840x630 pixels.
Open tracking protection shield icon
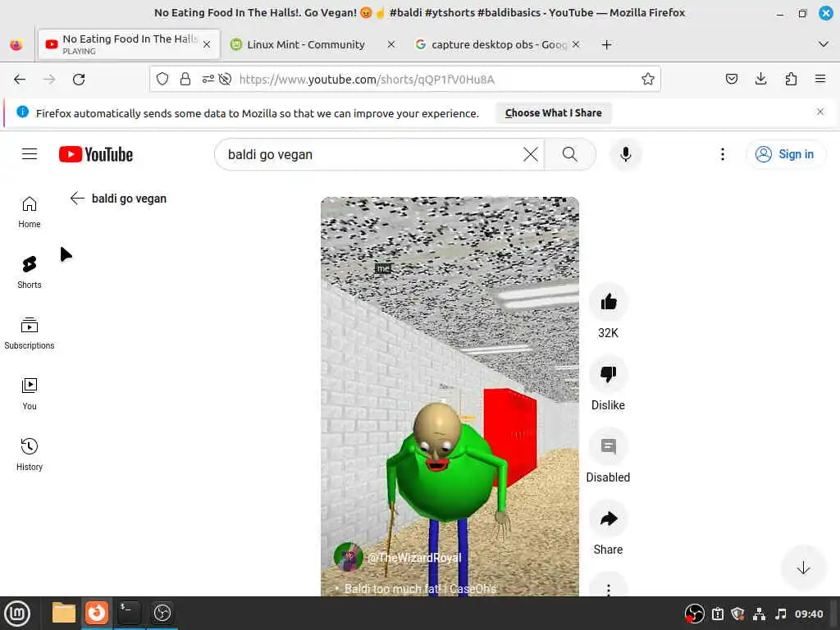coord(162,80)
